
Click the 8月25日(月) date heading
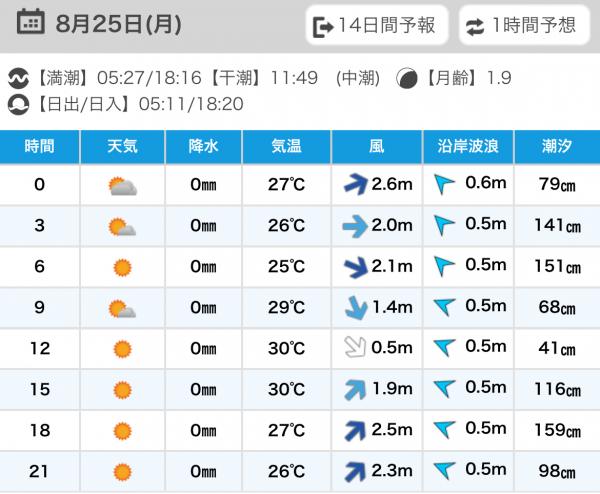point(119,24)
